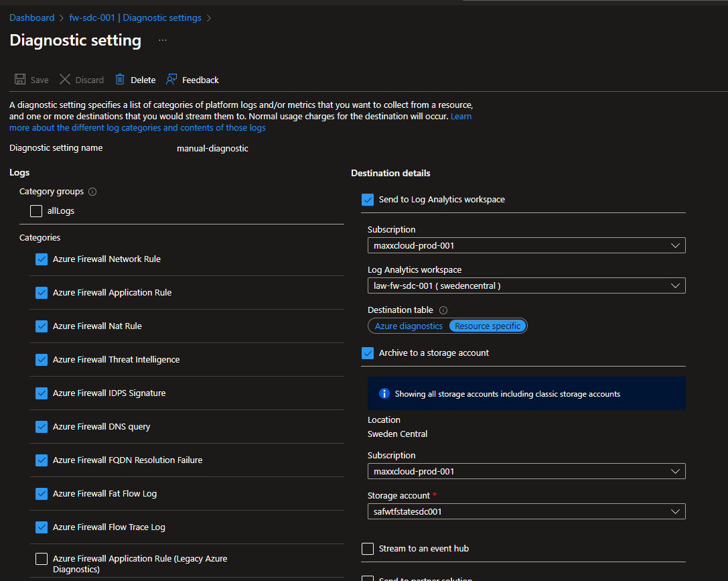Select Azure diagnostics destination table option
Screen dimensions: 728x581
click(409, 326)
